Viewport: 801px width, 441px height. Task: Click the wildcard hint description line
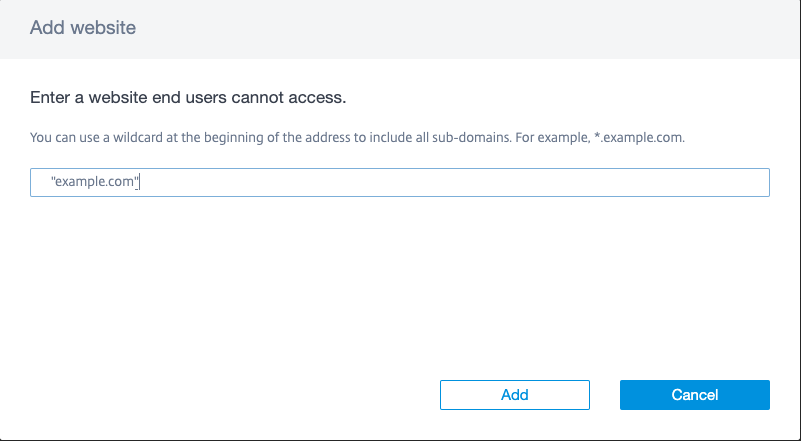(x=357, y=137)
